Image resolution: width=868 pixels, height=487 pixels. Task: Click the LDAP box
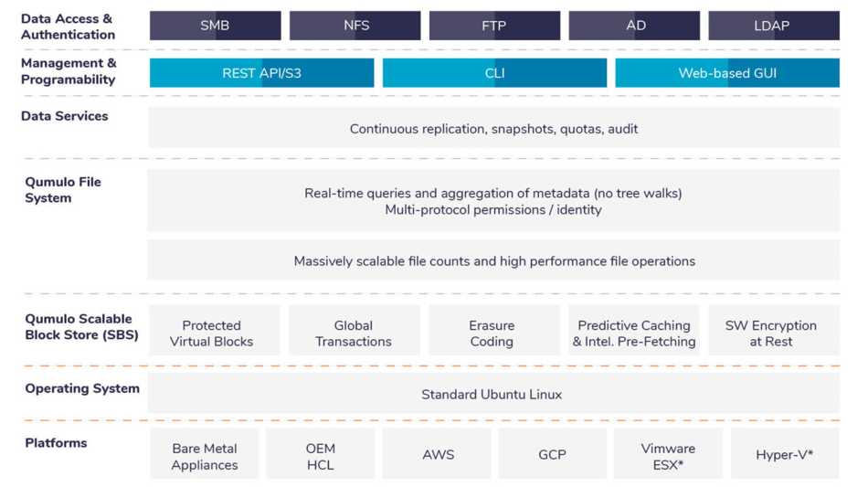coord(774,26)
